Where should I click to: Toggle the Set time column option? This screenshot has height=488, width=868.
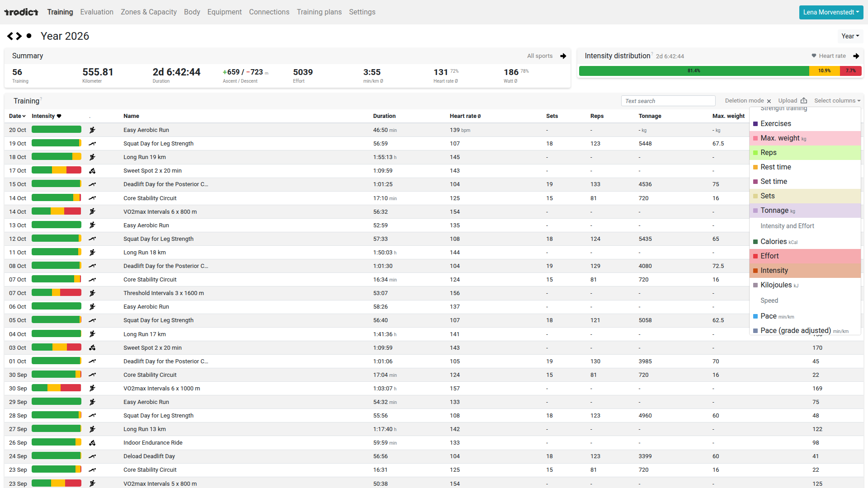[x=805, y=182]
